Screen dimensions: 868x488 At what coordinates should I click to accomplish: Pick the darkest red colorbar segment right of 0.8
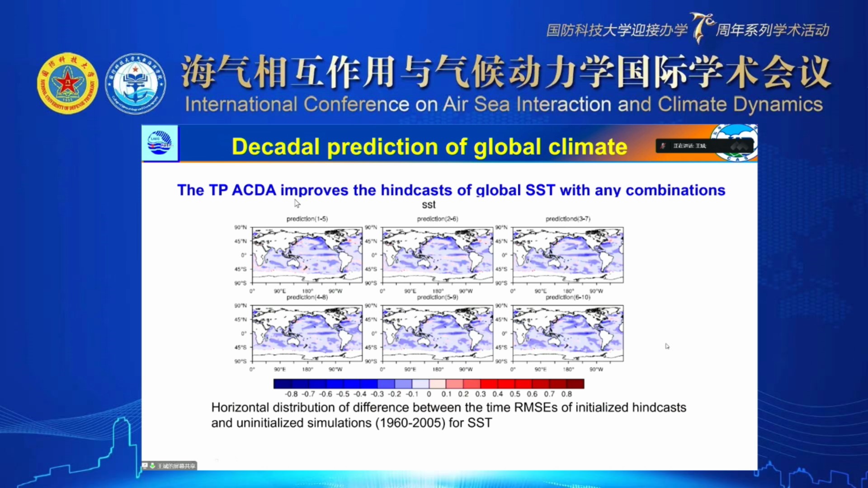(x=576, y=384)
